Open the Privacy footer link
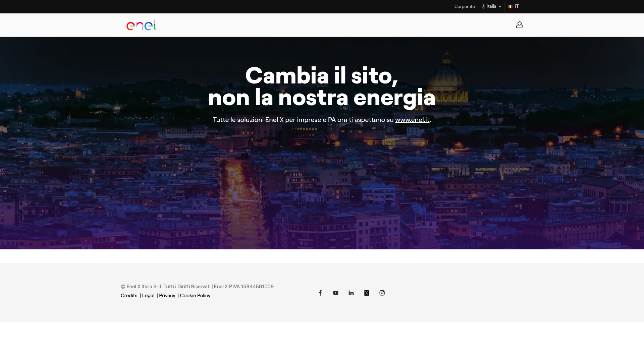The width and height of the screenshot is (644, 362). (167, 296)
